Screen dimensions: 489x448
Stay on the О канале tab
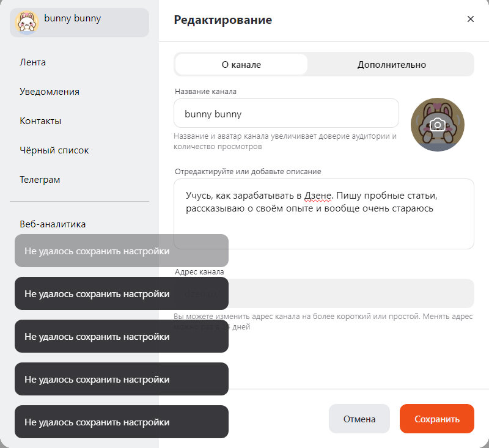(x=241, y=64)
